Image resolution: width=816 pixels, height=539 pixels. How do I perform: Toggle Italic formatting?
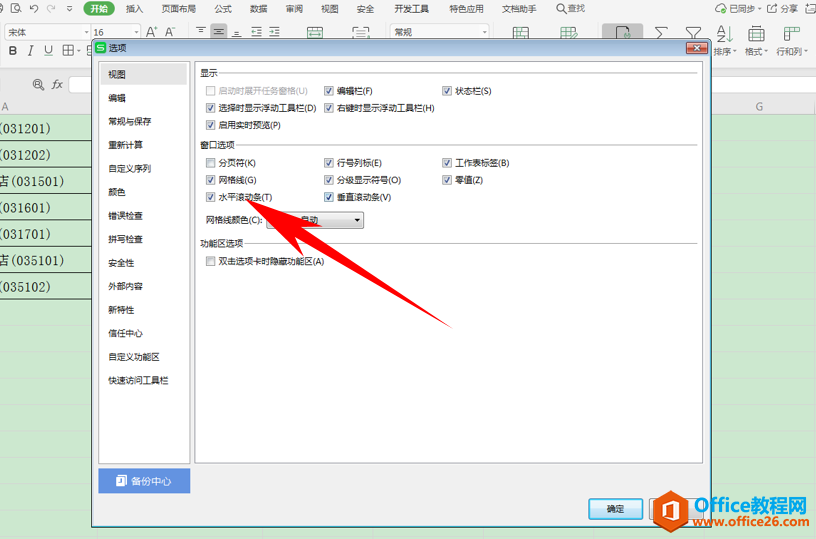[x=31, y=50]
